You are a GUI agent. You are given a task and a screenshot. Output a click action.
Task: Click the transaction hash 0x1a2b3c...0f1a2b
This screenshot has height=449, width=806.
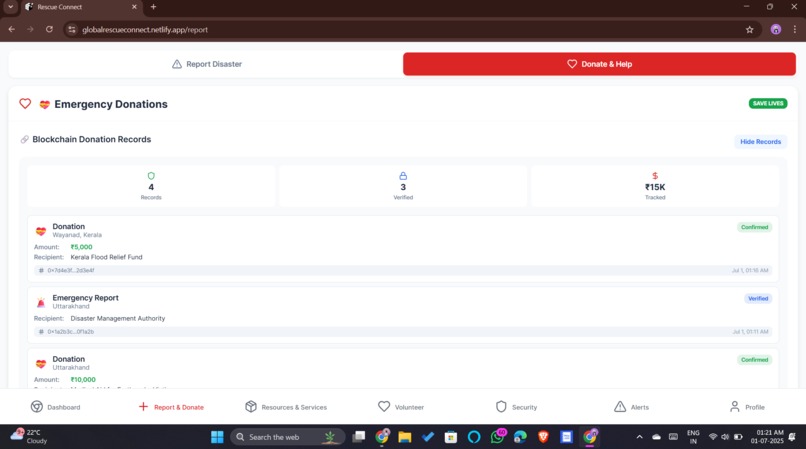(x=71, y=332)
